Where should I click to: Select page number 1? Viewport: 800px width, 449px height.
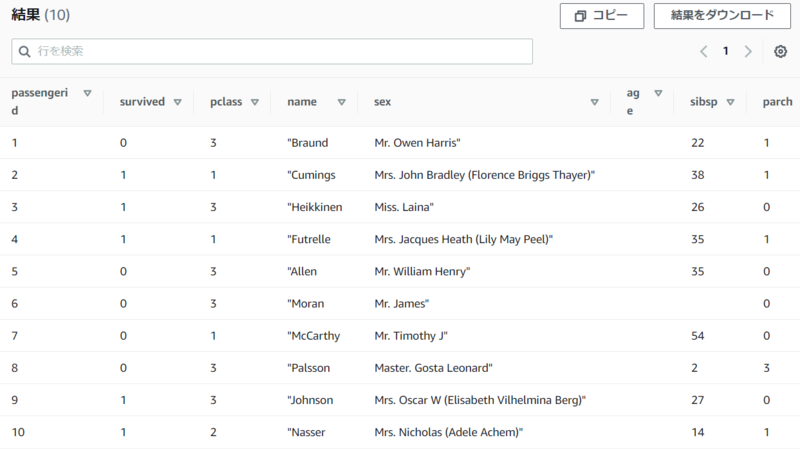pyautogui.click(x=726, y=51)
